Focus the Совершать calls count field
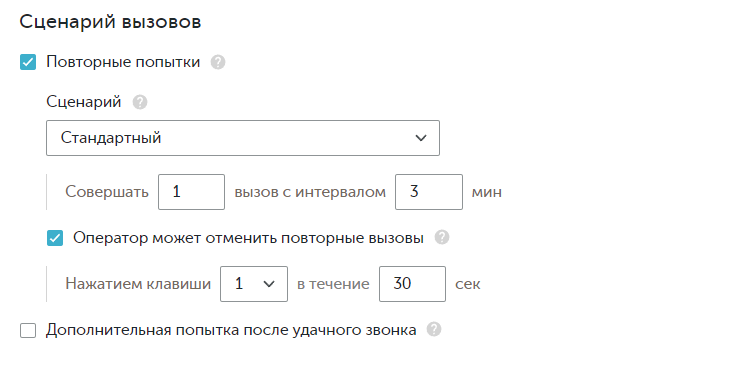738x369 pixels. tap(191, 192)
